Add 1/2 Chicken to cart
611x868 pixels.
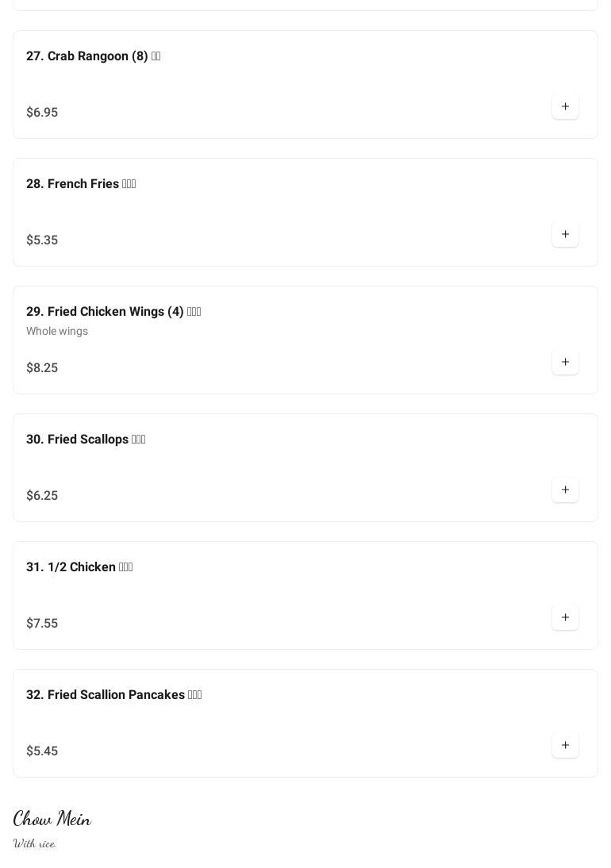(x=565, y=618)
